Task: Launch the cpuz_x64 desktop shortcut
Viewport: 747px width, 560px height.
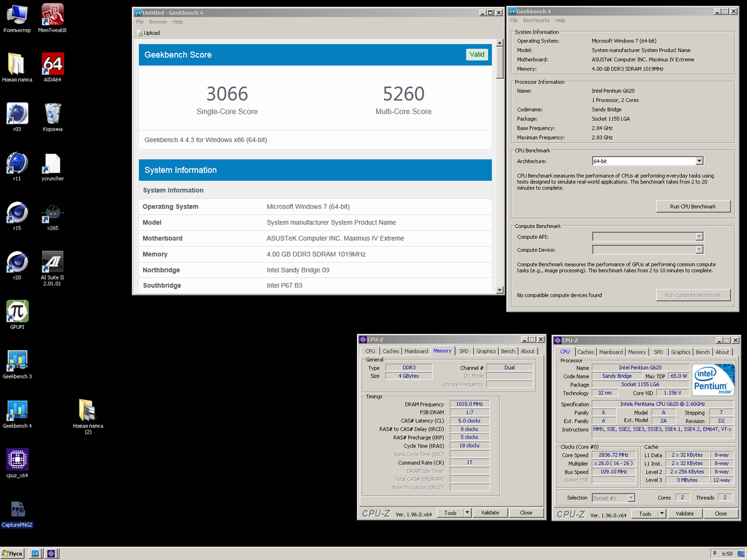Action: point(17,463)
